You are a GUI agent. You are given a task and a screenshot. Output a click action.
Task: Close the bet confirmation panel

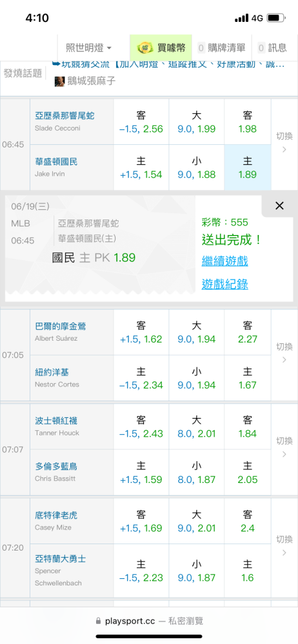tap(279, 206)
